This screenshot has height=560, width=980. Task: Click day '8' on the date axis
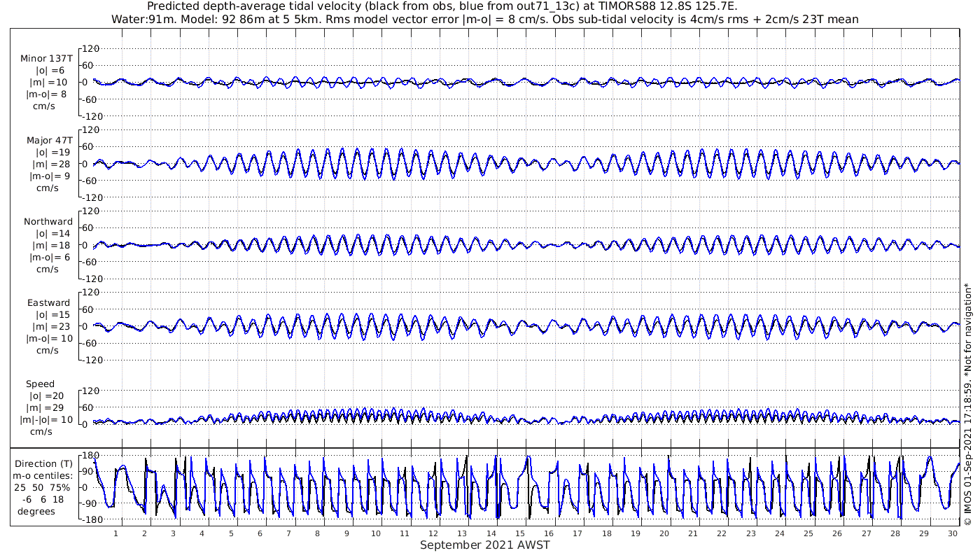coord(317,533)
